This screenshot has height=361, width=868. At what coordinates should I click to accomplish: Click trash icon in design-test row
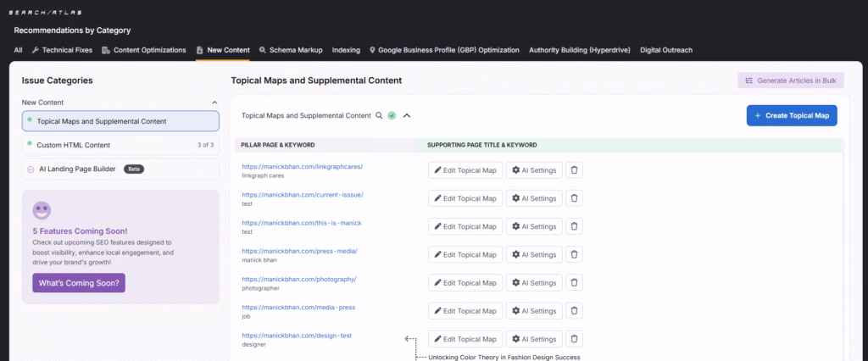click(x=574, y=339)
